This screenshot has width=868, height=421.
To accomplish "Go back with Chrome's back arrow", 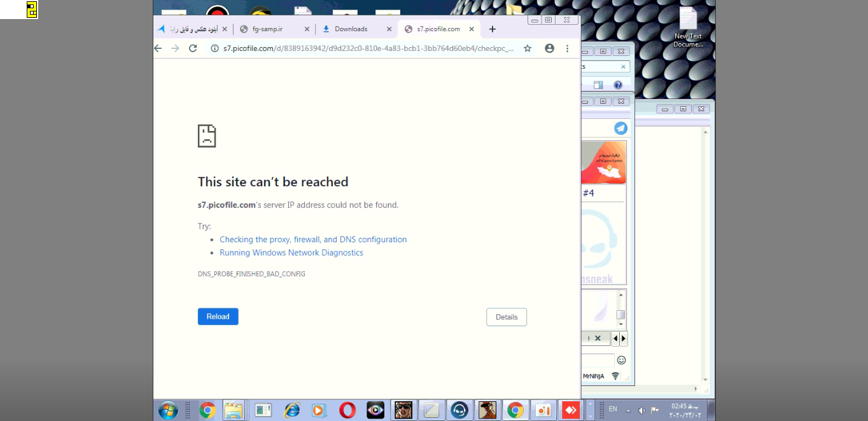I will coord(158,48).
